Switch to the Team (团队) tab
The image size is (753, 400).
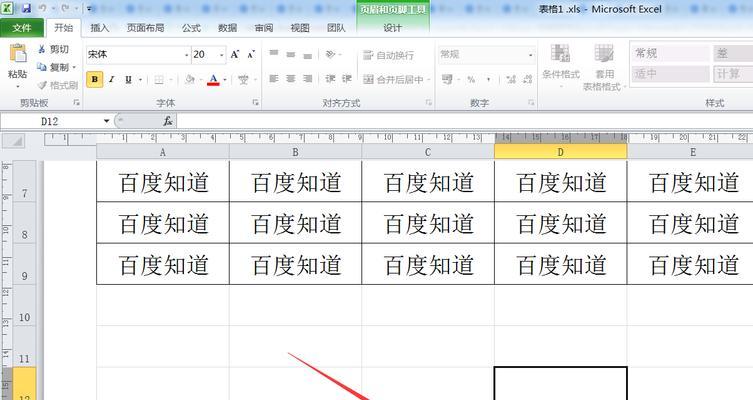[x=336, y=28]
